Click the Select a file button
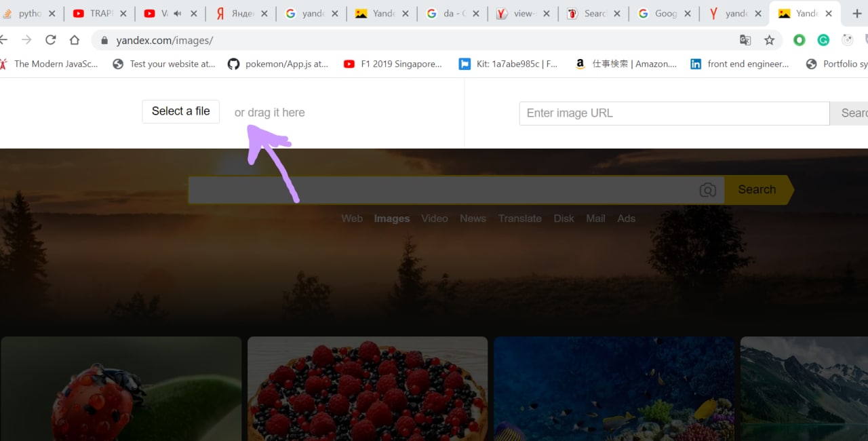This screenshot has width=868, height=441. click(180, 111)
